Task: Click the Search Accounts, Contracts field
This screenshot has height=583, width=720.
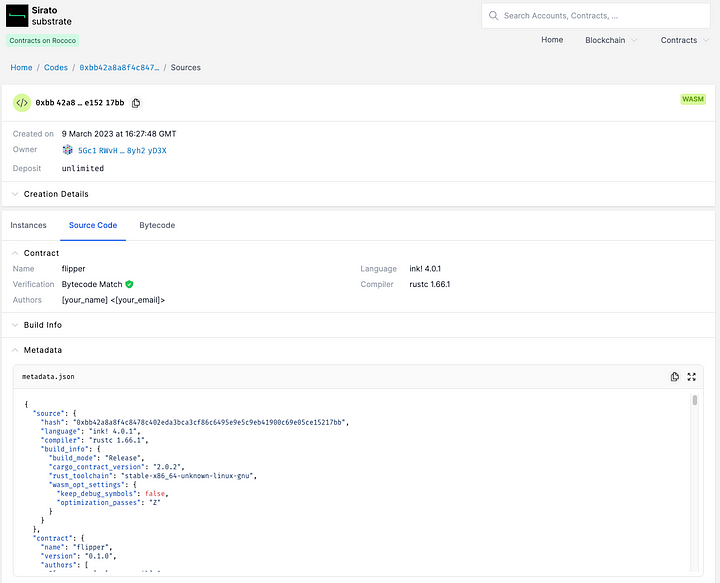Action: (600, 16)
